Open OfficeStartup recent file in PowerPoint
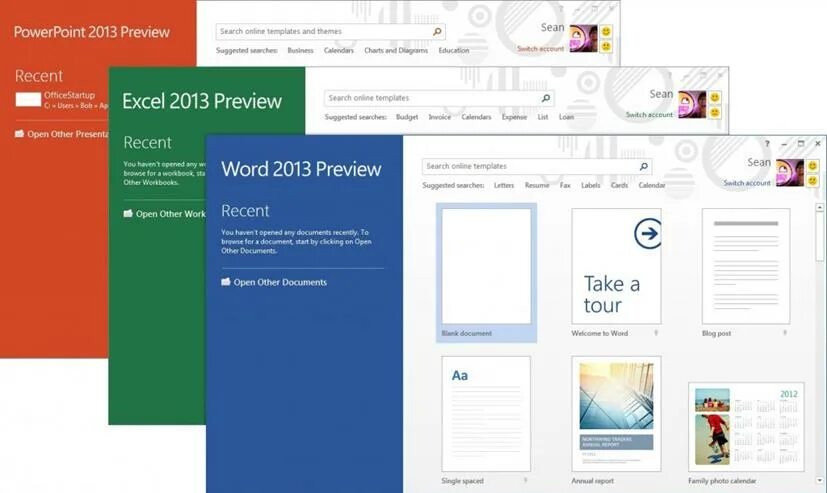This screenshot has height=493, width=827. [x=62, y=100]
